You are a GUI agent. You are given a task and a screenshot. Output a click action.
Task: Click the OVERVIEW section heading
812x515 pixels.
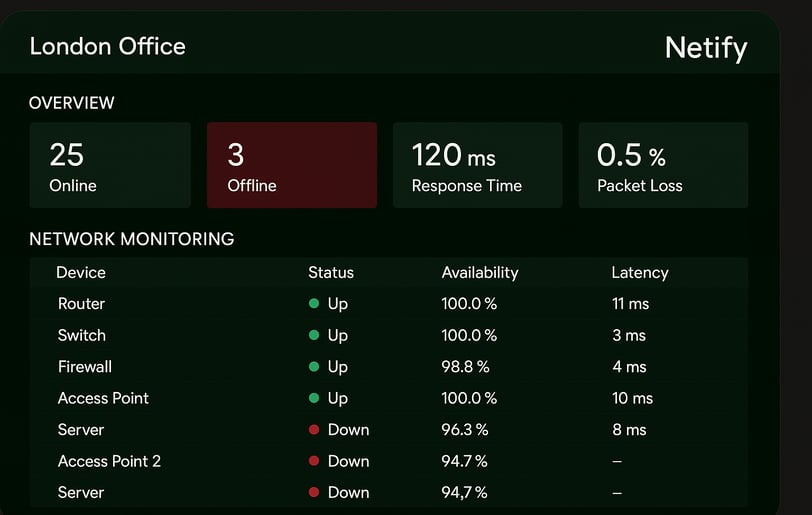pyautogui.click(x=71, y=103)
